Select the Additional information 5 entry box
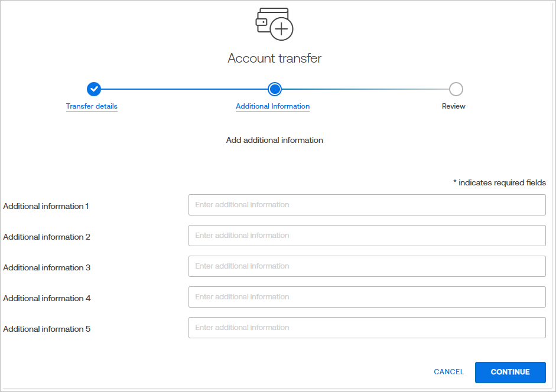This screenshot has height=392, width=556. point(366,327)
